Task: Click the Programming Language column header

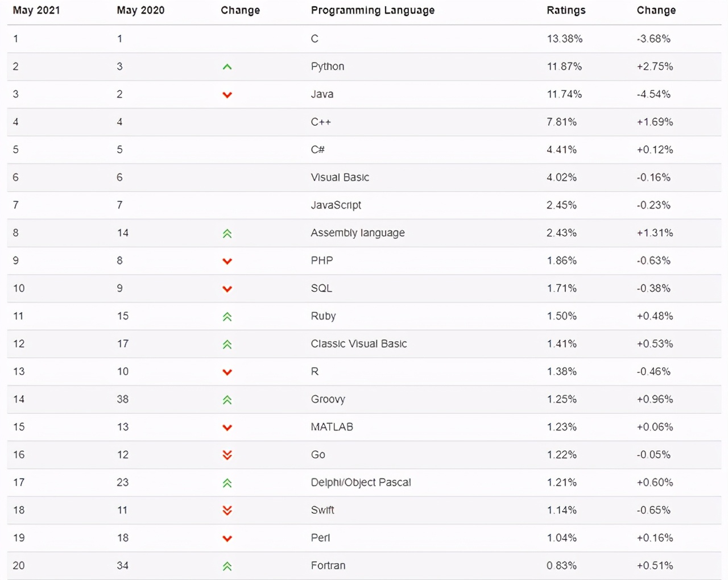Action: (x=373, y=10)
